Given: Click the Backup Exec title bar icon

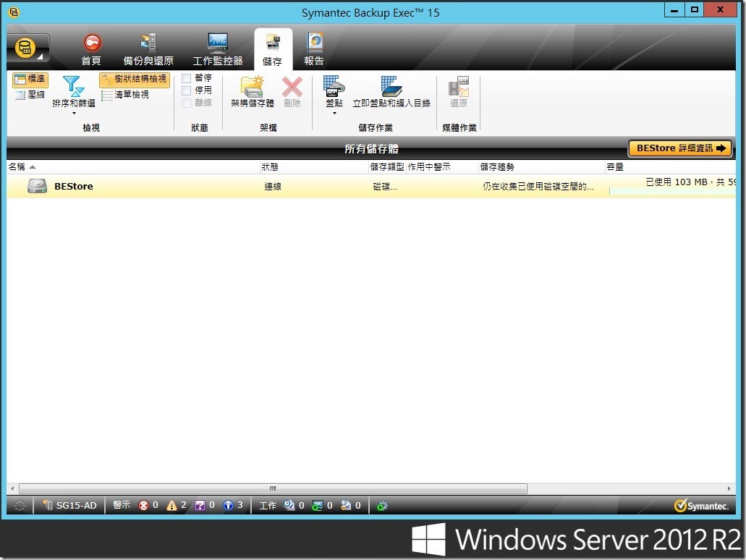Looking at the screenshot, I should click(14, 12).
